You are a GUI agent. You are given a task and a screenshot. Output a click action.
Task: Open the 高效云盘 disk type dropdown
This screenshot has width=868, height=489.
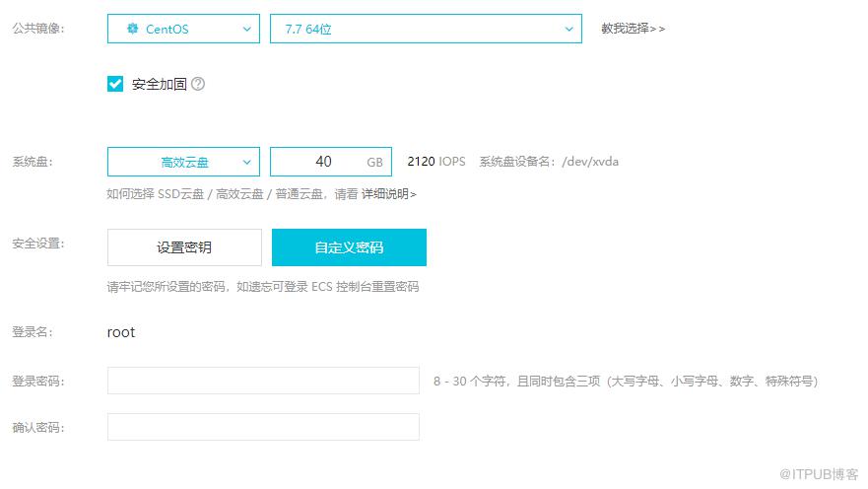point(183,162)
